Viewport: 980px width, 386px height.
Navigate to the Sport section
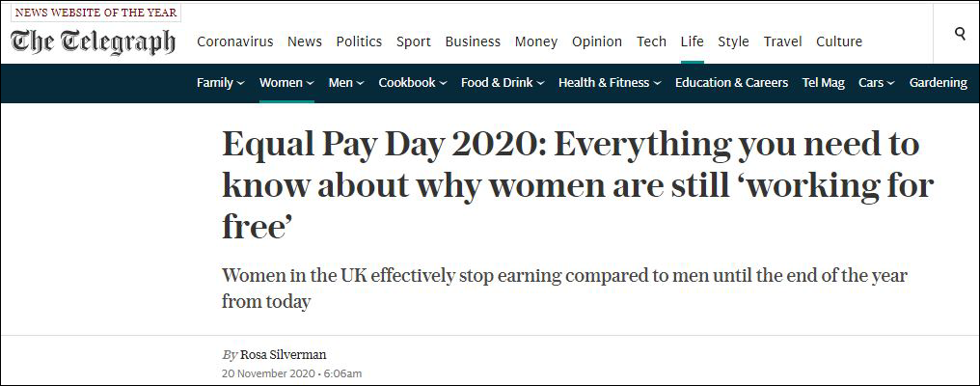(414, 41)
